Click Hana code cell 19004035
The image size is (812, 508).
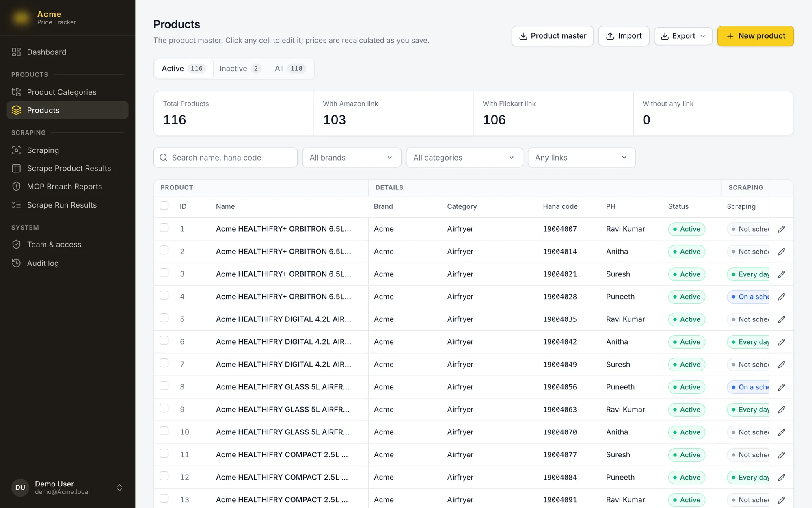pos(559,319)
